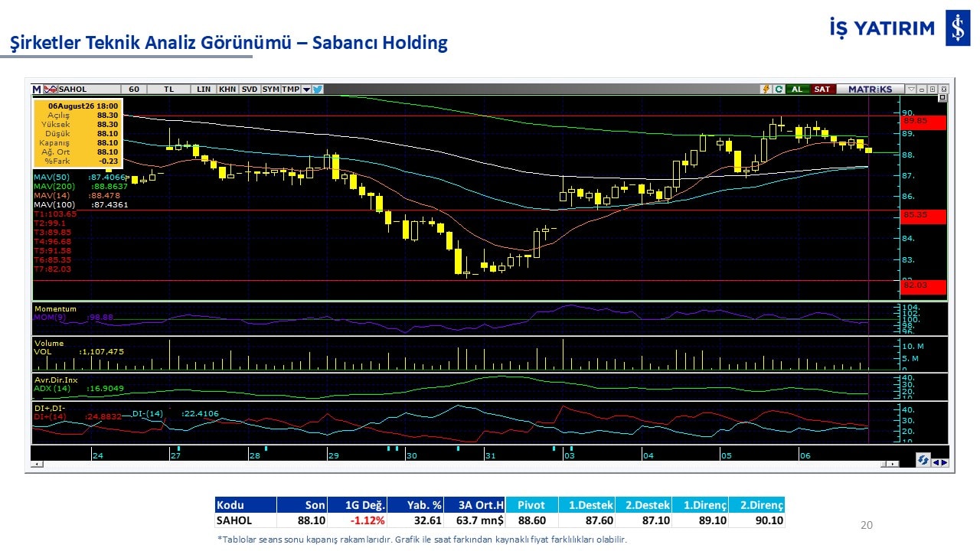Click the MOM(9) indicator label
Image resolution: width=980 pixels, height=551 pixels.
click(x=50, y=317)
